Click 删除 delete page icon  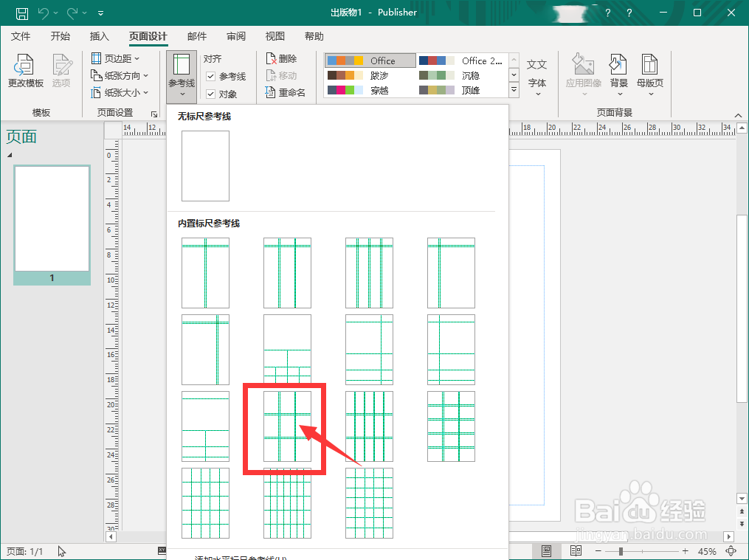point(281,59)
